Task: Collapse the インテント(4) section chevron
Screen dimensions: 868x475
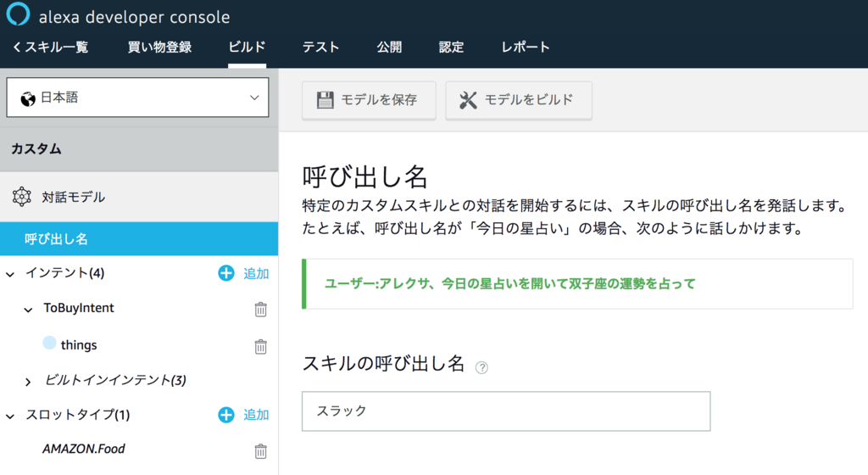Action: coord(10,274)
